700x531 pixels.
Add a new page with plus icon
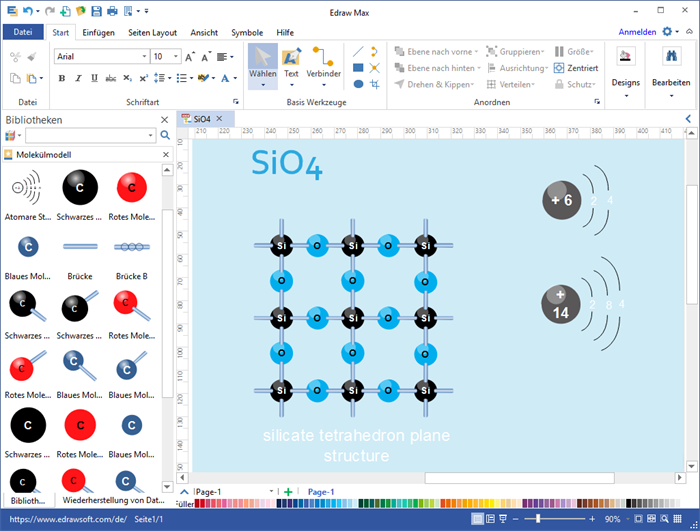pos(288,492)
